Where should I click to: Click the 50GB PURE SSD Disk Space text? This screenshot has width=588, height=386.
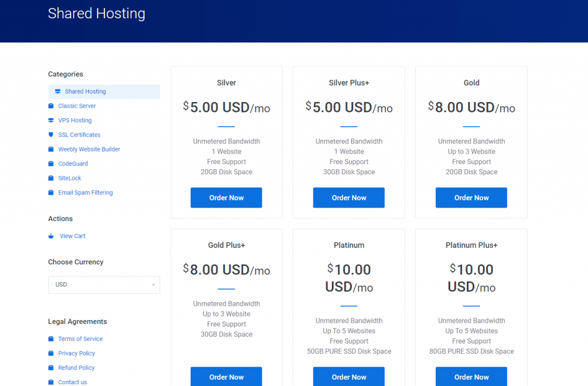tap(349, 351)
